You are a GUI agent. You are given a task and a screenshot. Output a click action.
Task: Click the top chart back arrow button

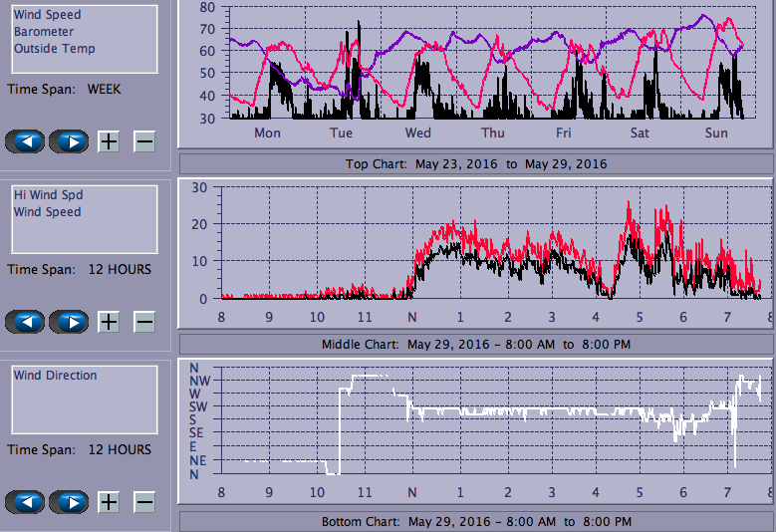(x=25, y=141)
